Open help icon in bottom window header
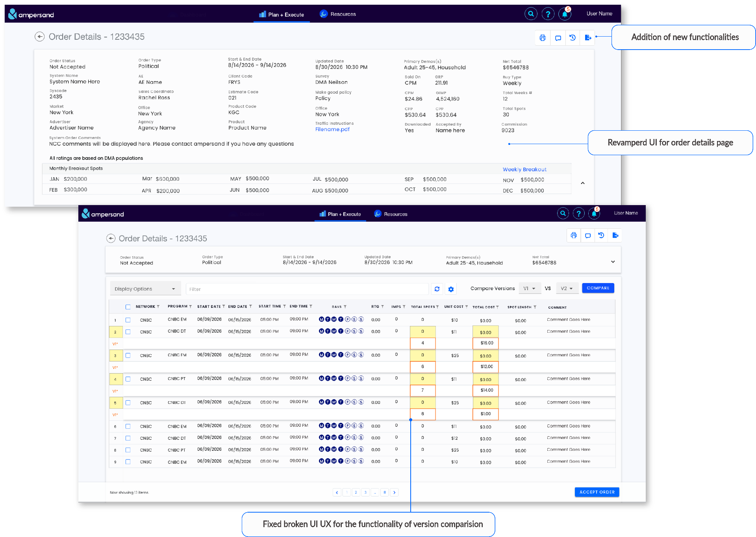This screenshot has width=756, height=537. coord(578,213)
